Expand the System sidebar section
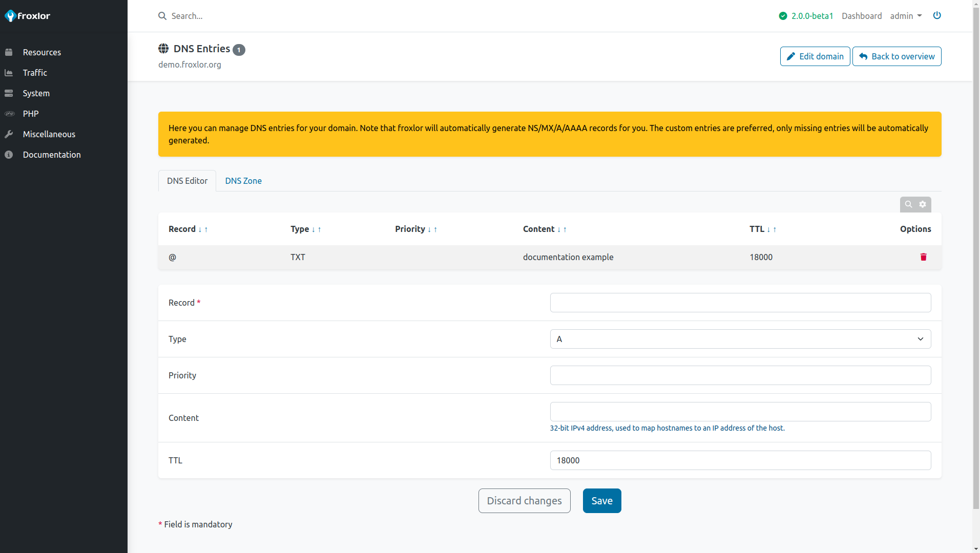This screenshot has width=980, height=553. [36, 93]
